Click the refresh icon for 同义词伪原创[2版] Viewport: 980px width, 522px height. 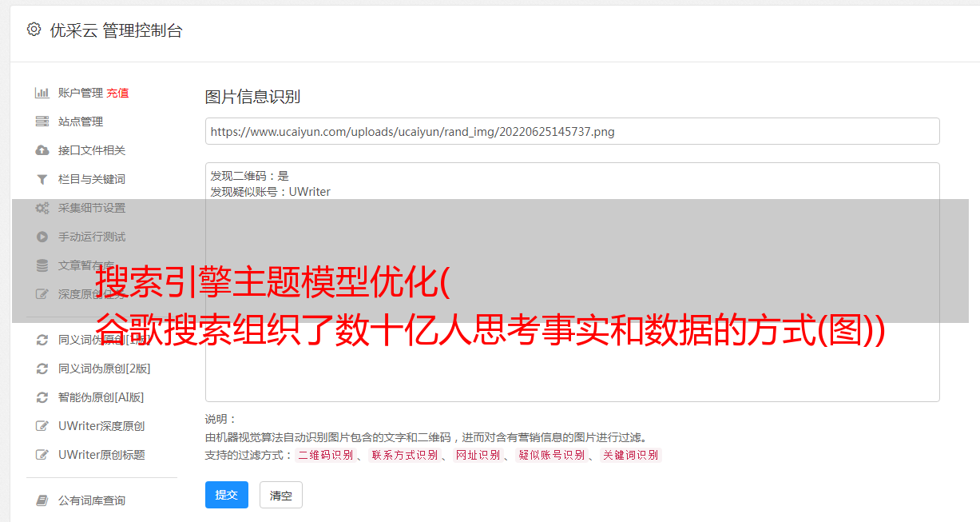click(42, 369)
